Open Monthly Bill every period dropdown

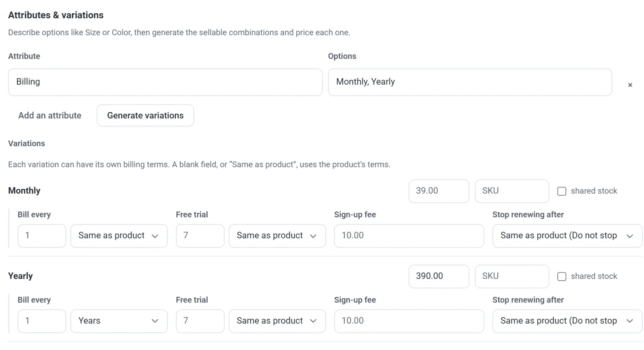click(x=119, y=236)
